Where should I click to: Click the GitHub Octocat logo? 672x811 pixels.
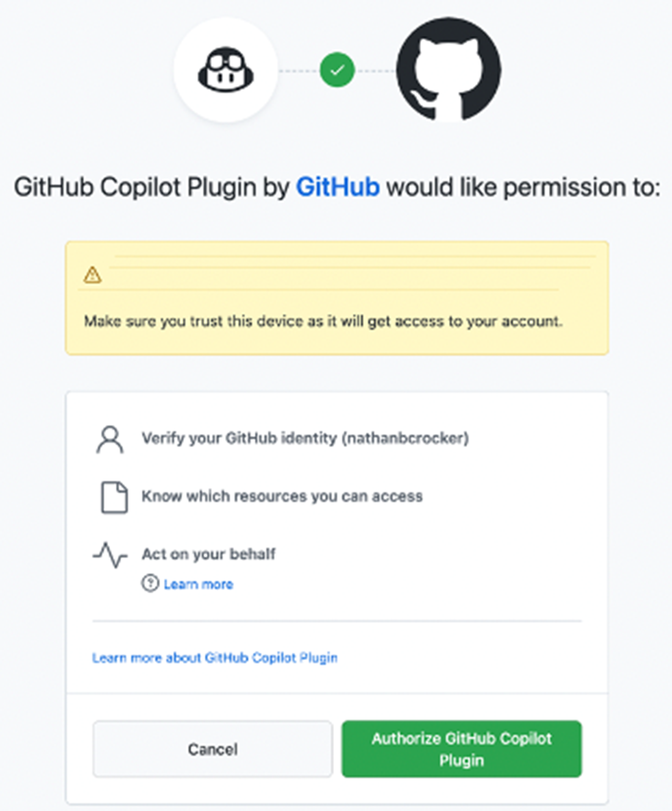click(x=448, y=70)
